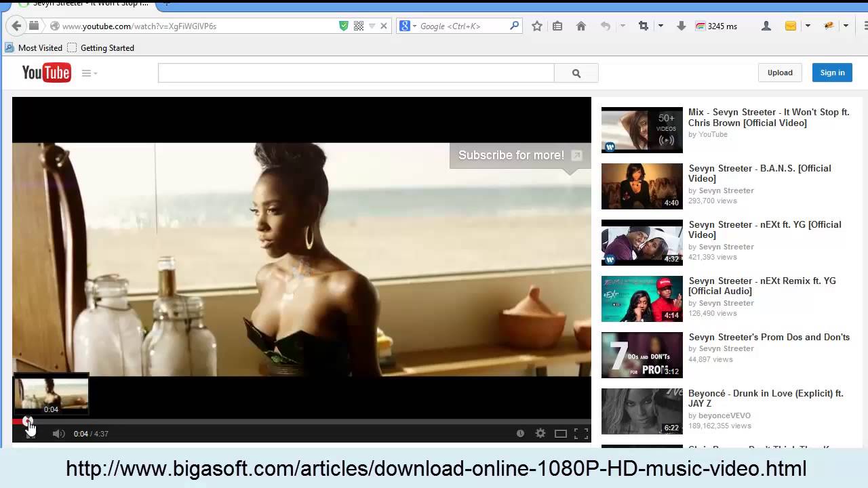The image size is (868, 488).
Task: Open the nEXt Remix Official Audio thumbnail
Action: pos(642,299)
